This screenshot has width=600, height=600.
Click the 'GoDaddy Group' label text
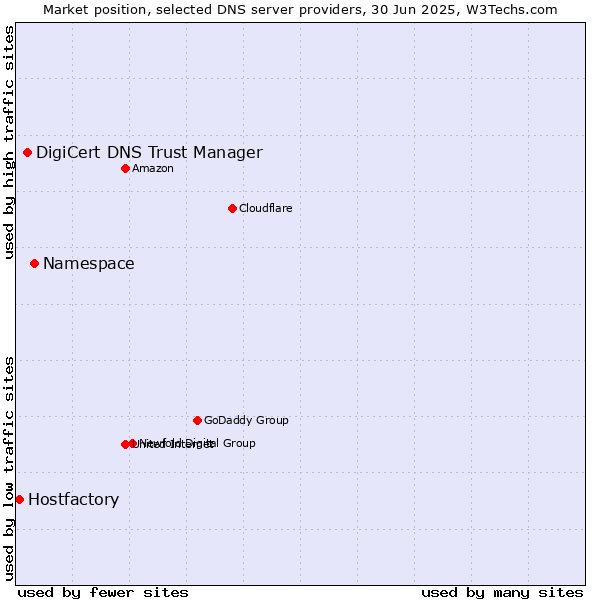(x=246, y=420)
